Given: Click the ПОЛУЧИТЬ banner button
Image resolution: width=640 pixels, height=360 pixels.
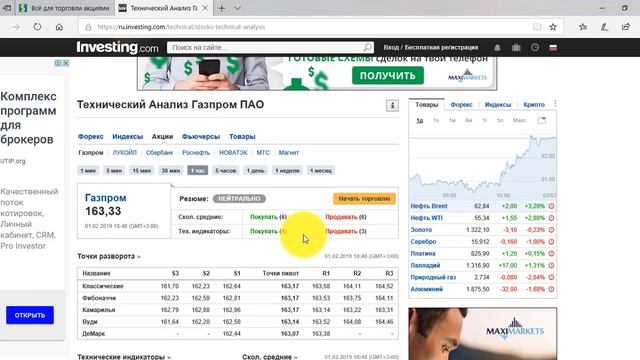Looking at the screenshot, I should 388,76.
